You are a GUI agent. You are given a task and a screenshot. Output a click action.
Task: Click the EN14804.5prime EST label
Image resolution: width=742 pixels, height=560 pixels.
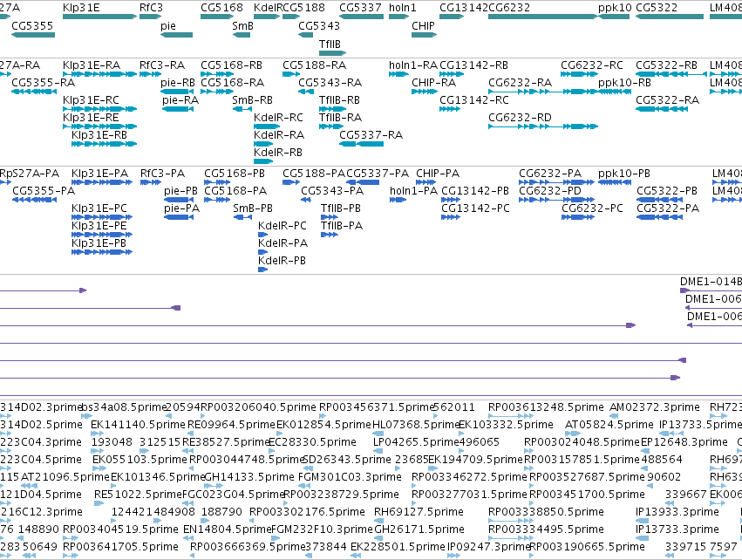point(228,529)
